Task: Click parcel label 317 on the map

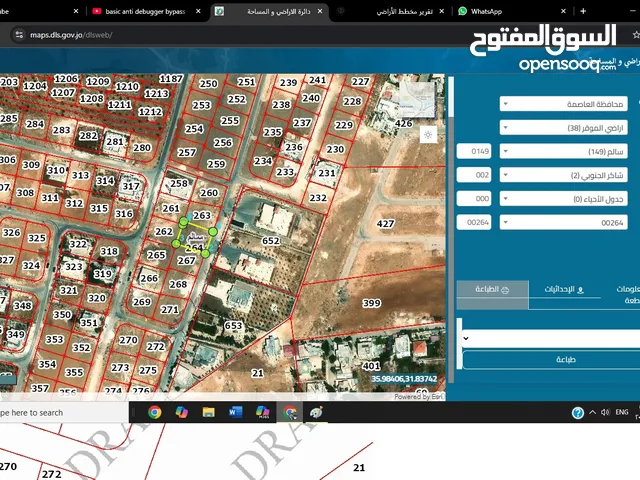Action: tap(131, 186)
